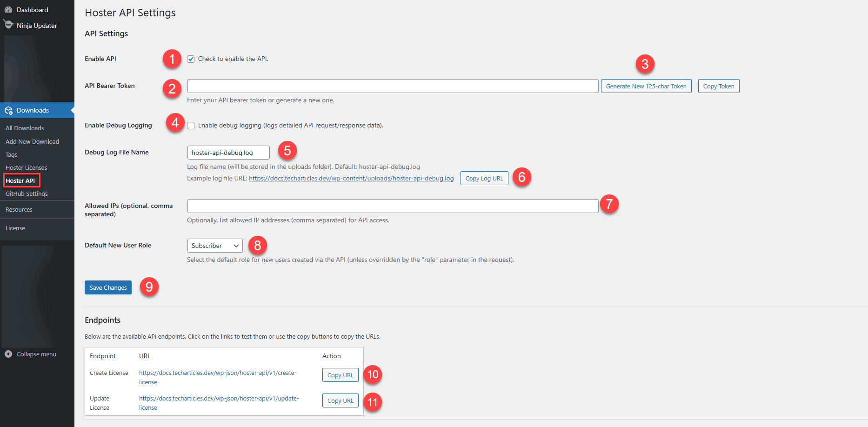Open the Tags submenu item
This screenshot has height=427, width=868.
tap(11, 154)
